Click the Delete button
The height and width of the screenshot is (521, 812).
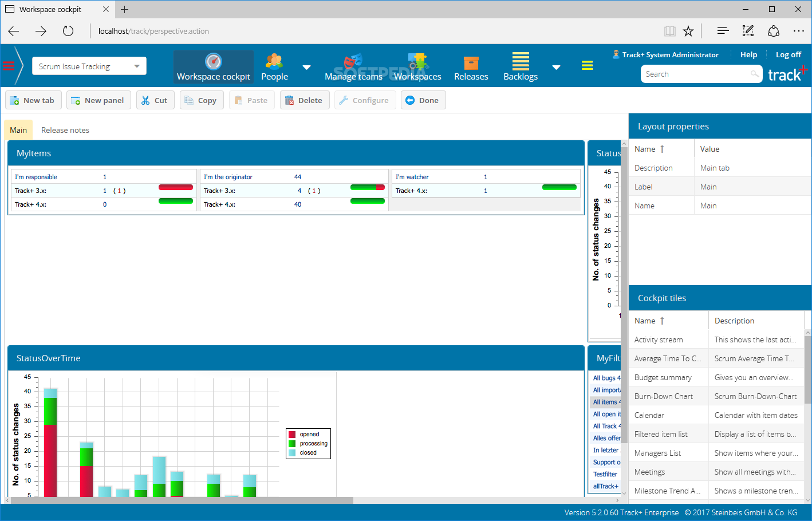305,100
